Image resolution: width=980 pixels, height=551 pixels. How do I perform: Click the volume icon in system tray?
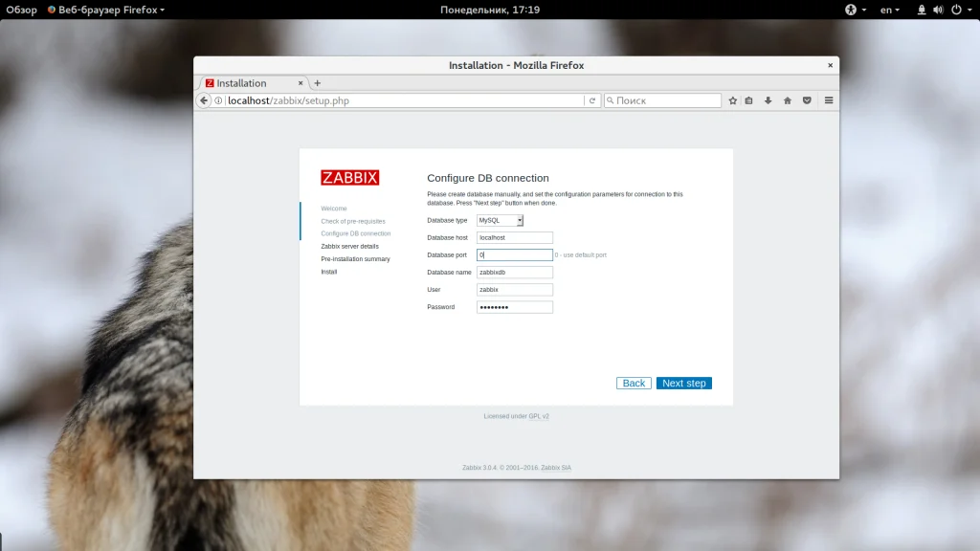938,10
